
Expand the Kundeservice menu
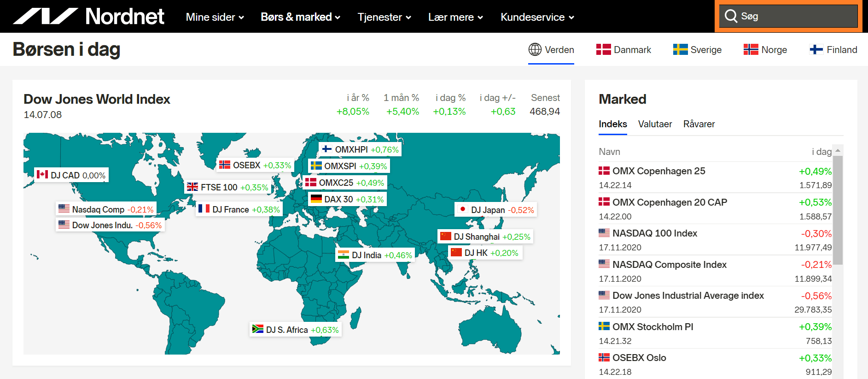[x=537, y=17]
